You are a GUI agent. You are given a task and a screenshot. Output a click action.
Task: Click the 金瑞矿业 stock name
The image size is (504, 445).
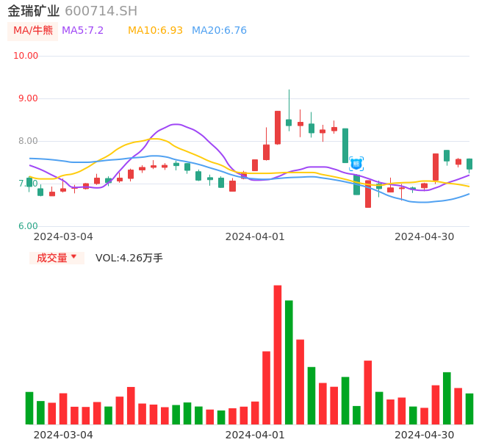click(34, 11)
